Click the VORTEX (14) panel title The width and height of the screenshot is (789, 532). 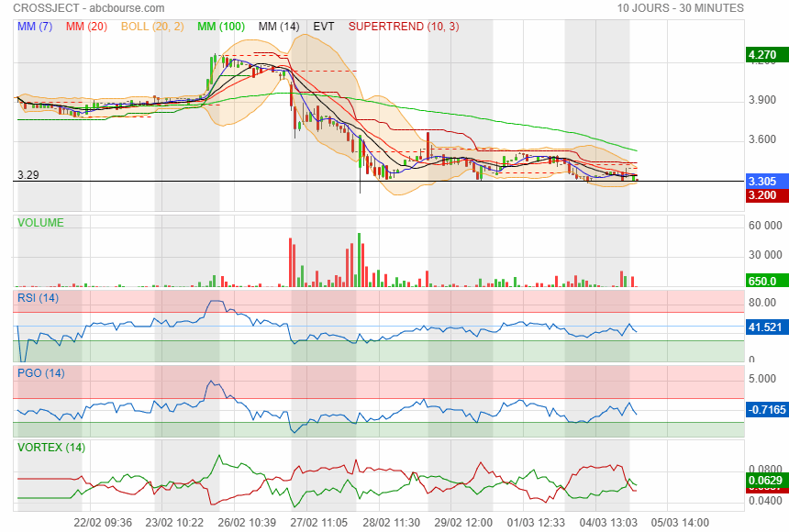pyautogui.click(x=51, y=448)
